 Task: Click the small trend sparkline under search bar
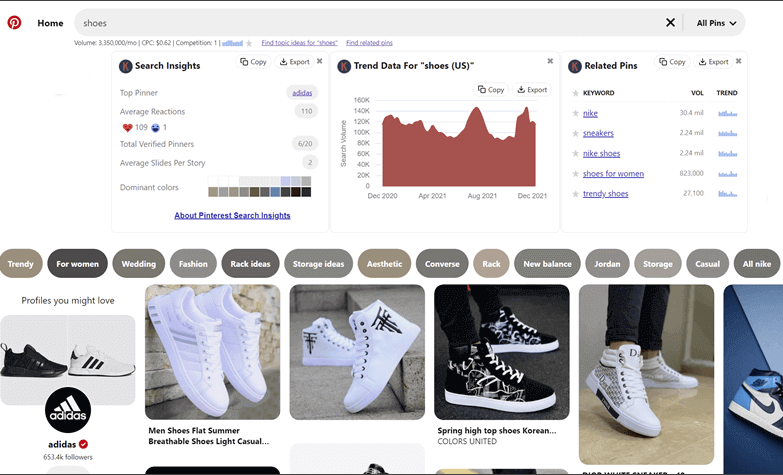pos(232,43)
